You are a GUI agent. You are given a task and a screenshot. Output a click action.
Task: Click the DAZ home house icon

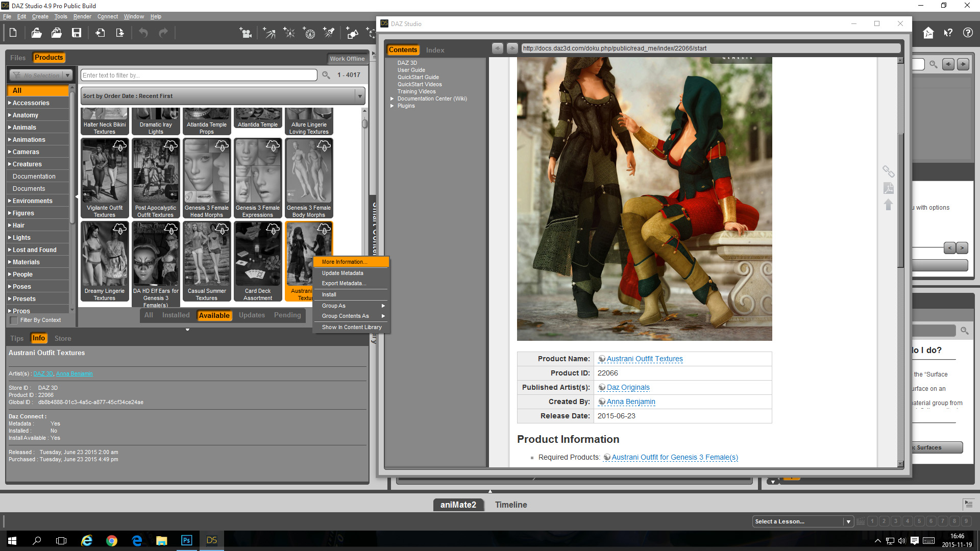(x=928, y=33)
